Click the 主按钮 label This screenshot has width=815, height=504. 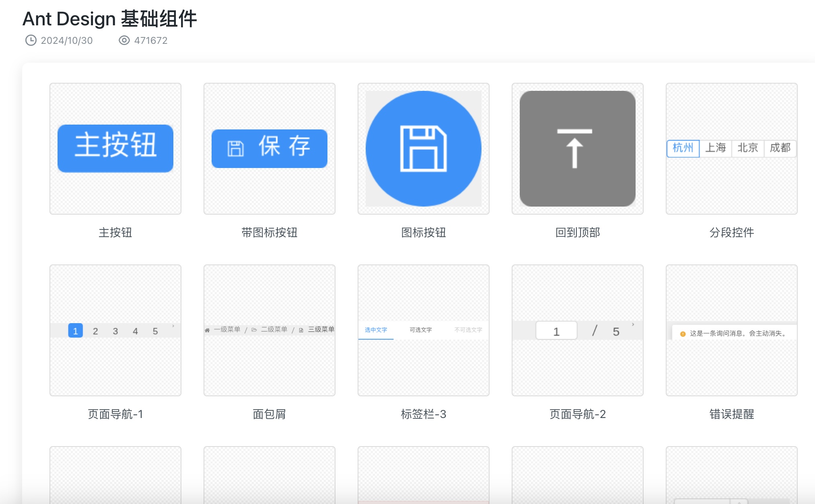coord(115,232)
